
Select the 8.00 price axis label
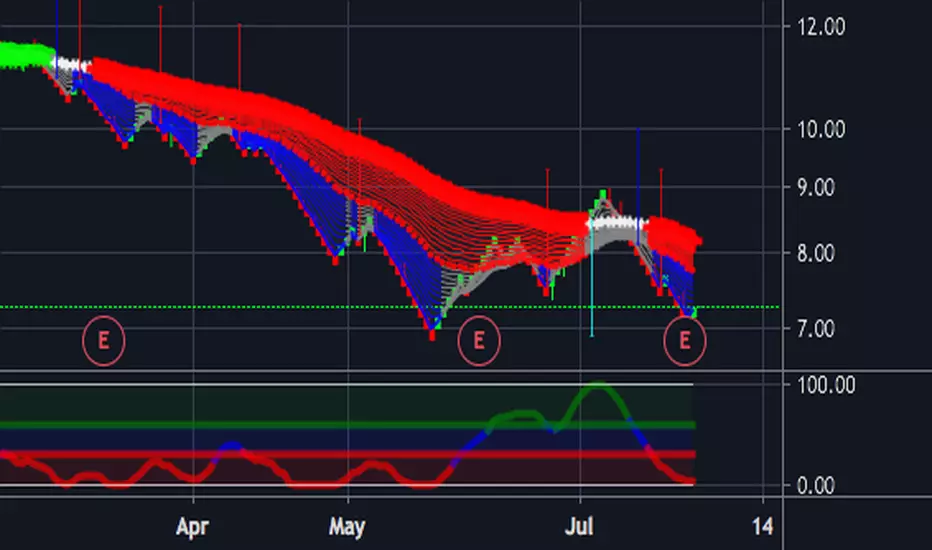tap(816, 254)
